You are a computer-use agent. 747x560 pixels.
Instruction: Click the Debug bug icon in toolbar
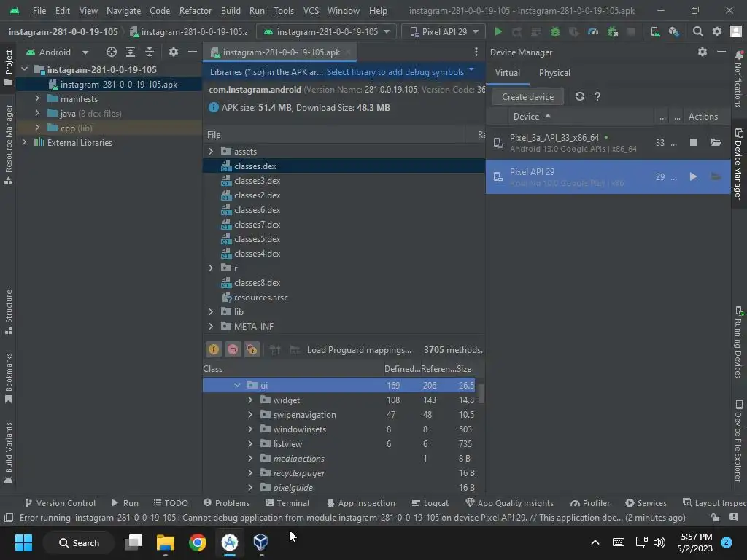555,32
